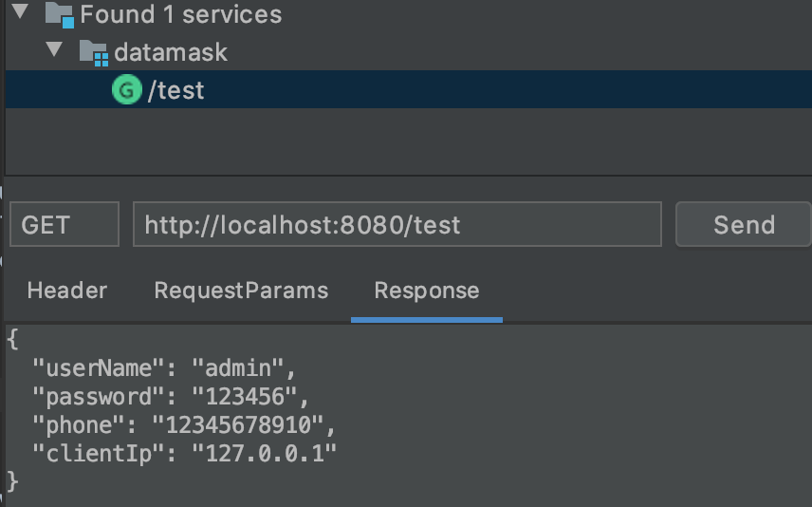Select the datamask label in the tree
Viewport: 812px width, 507px height.
pyautogui.click(x=171, y=52)
